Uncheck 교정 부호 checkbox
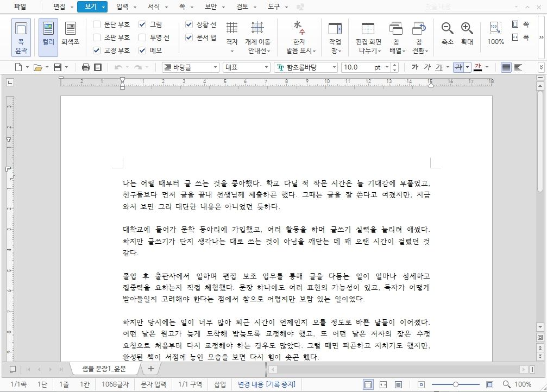 point(97,50)
